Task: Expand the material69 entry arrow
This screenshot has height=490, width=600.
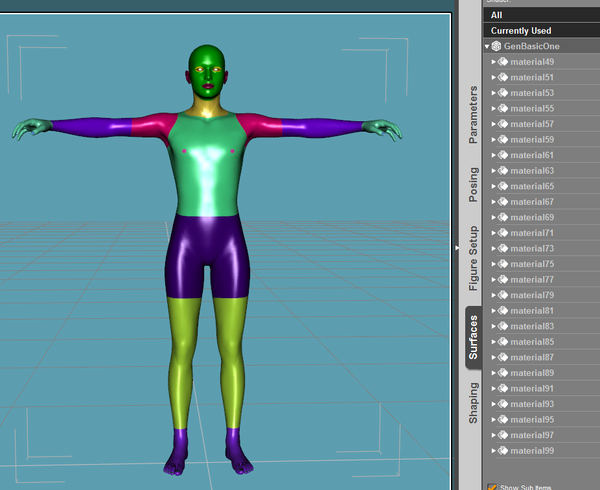Action: click(x=494, y=218)
